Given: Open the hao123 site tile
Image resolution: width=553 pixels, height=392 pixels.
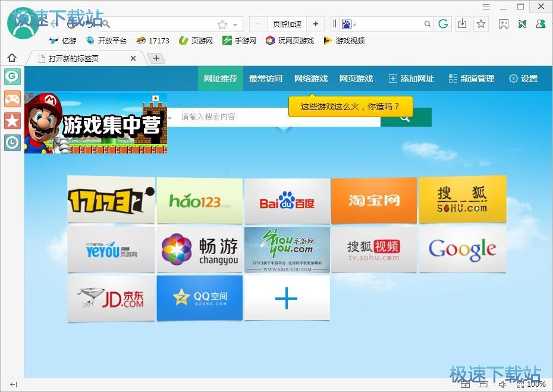Looking at the screenshot, I should [x=200, y=201].
